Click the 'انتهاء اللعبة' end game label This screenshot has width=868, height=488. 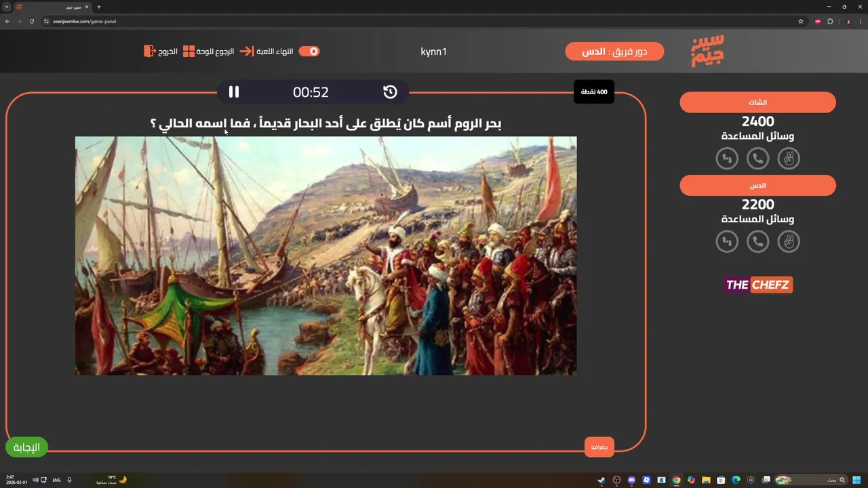point(275,52)
